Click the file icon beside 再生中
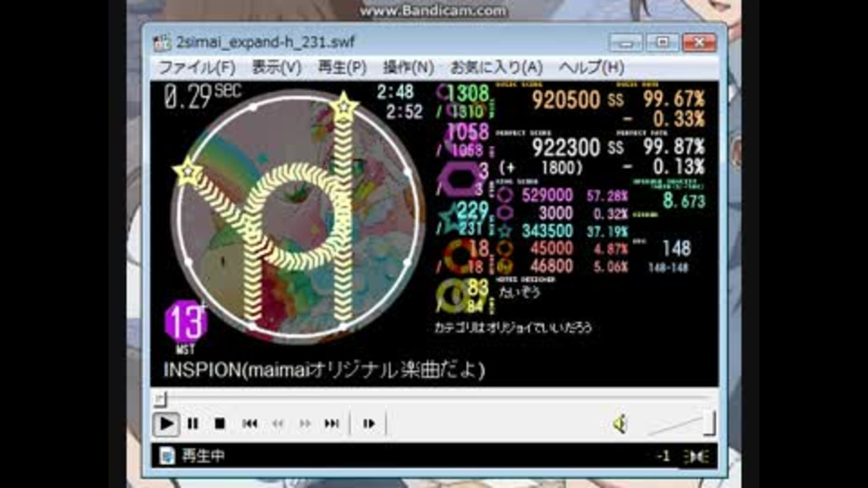This screenshot has height=488, width=868. coord(166,455)
